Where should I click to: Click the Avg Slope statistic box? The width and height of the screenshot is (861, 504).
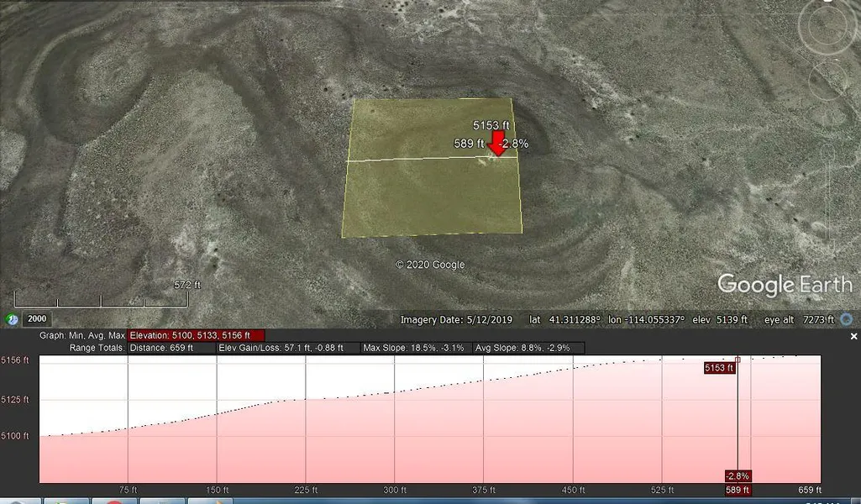point(528,347)
